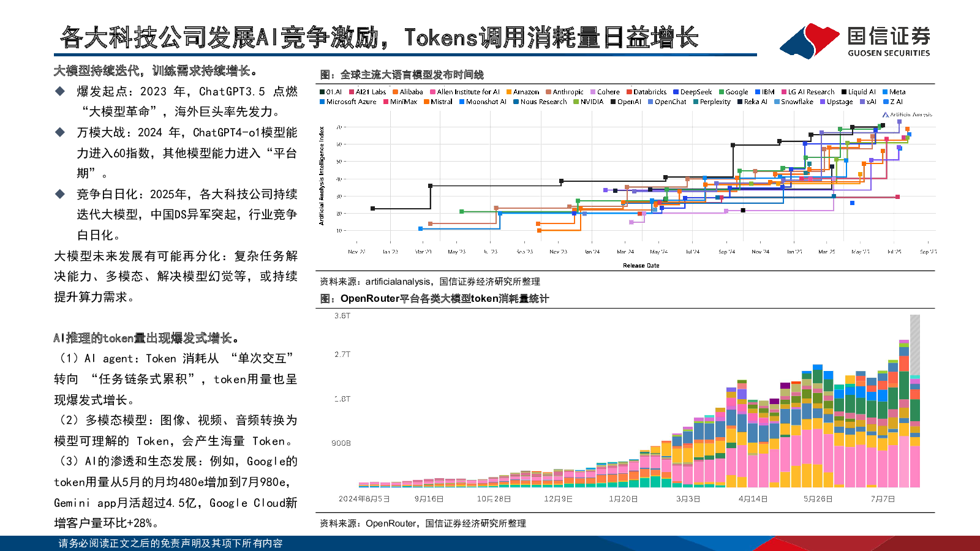Click the 2024年8月5日 x-axis label
Image resolution: width=980 pixels, height=551 pixels.
(x=364, y=499)
